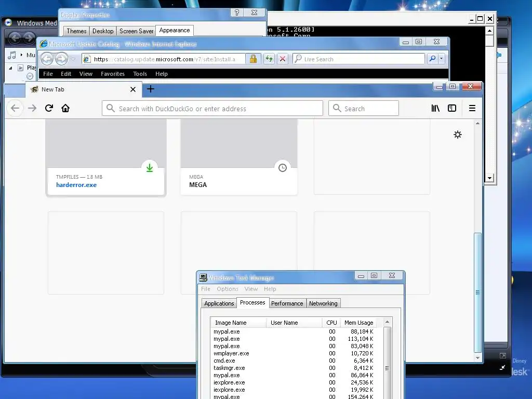Close the New Tab tab

coord(133,89)
